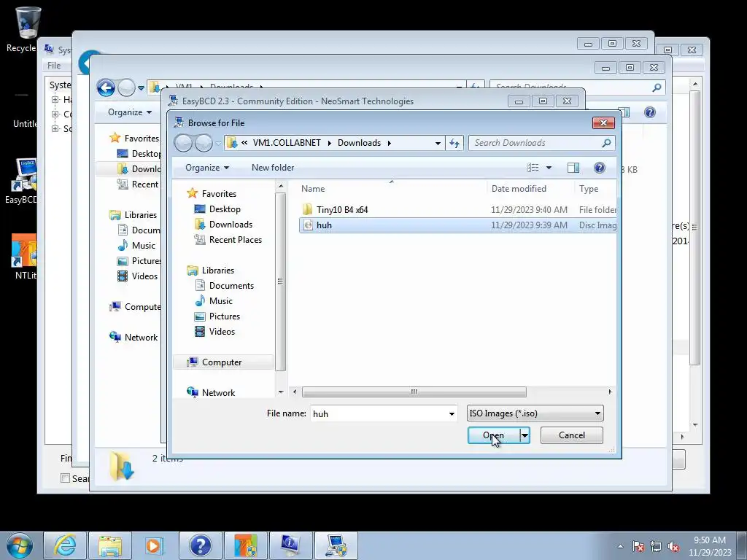Open Windows Media Player from taskbar
This screenshot has height=560, width=747.
pyautogui.click(x=155, y=545)
